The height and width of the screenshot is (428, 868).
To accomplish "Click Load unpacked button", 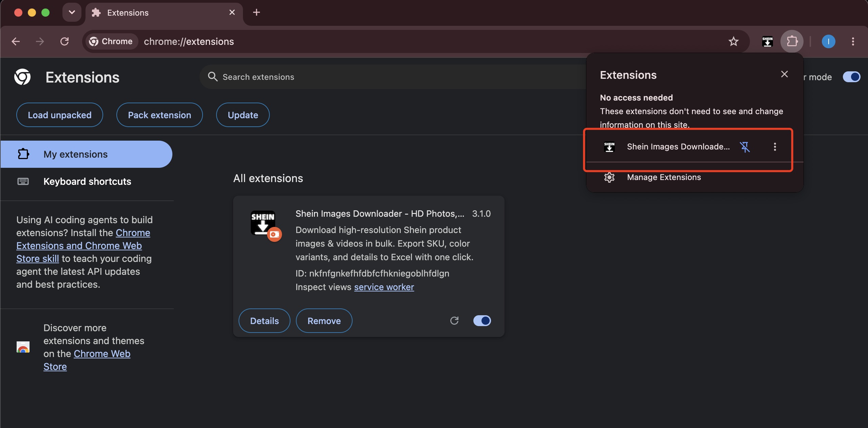I will pyautogui.click(x=59, y=115).
